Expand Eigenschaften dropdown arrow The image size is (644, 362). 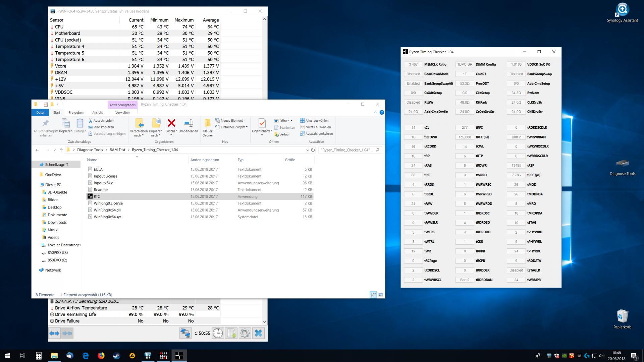point(262,135)
